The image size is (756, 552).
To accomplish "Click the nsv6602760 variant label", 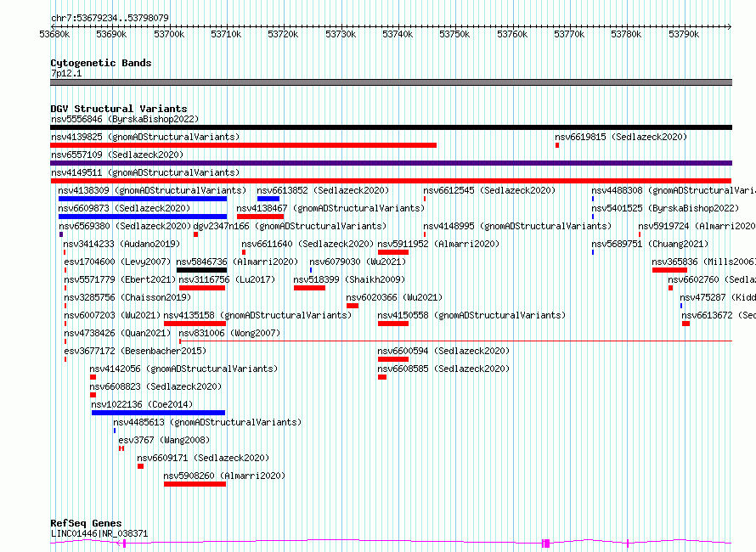I will 712,279.
